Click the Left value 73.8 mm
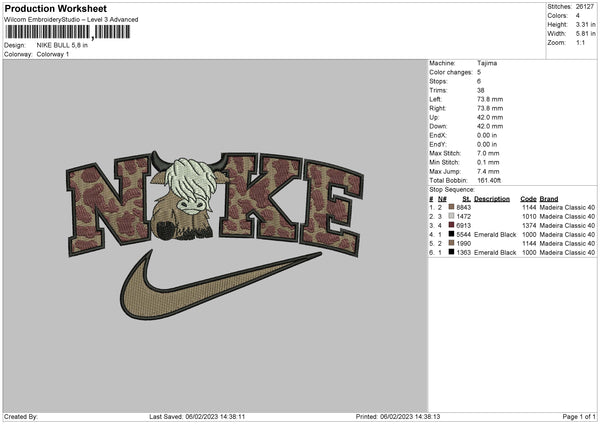Image resolution: width=600 pixels, height=424 pixels. pyautogui.click(x=490, y=99)
